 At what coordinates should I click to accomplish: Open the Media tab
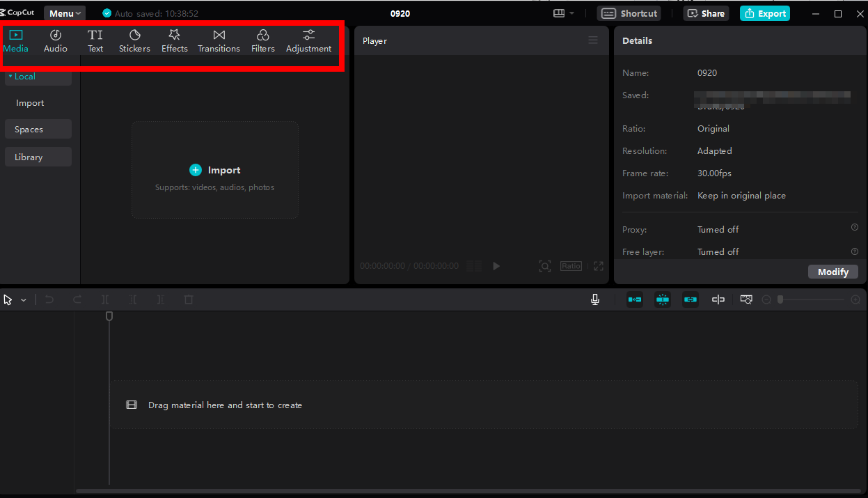point(16,41)
